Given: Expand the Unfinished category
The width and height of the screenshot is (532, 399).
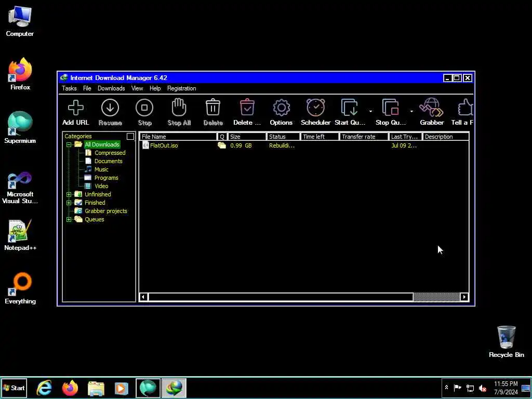Looking at the screenshot, I should (x=69, y=194).
